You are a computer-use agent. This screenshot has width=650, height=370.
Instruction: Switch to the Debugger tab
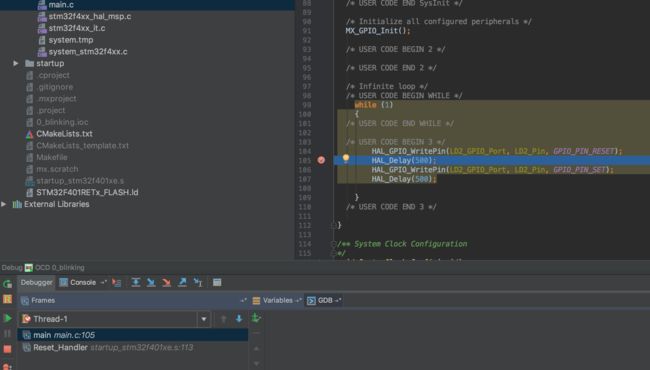[x=36, y=283]
